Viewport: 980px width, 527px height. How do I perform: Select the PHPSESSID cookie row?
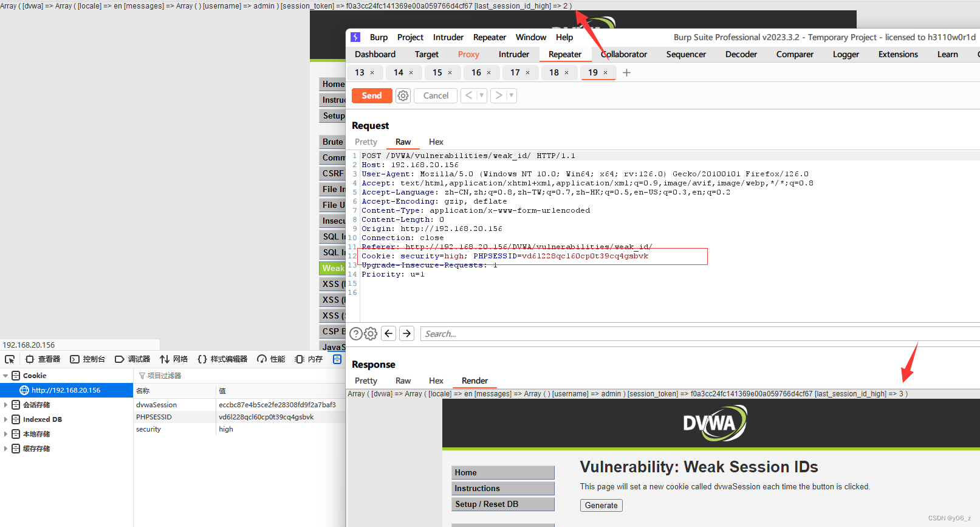pos(240,417)
